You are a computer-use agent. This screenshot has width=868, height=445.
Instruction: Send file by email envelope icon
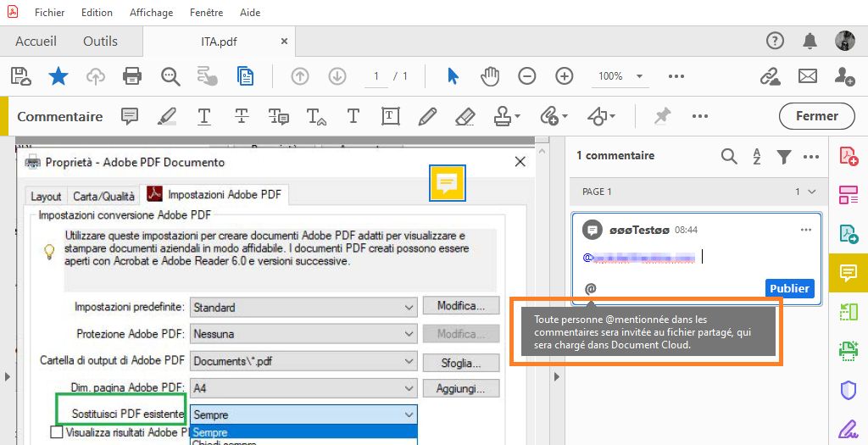[808, 75]
